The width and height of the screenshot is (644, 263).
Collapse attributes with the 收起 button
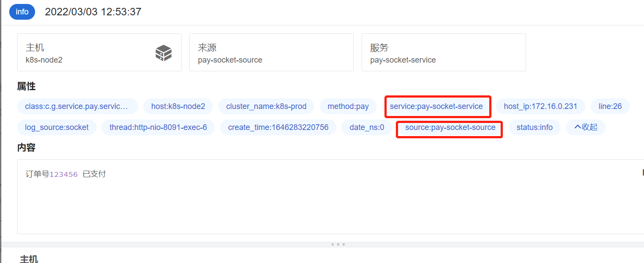pos(586,127)
